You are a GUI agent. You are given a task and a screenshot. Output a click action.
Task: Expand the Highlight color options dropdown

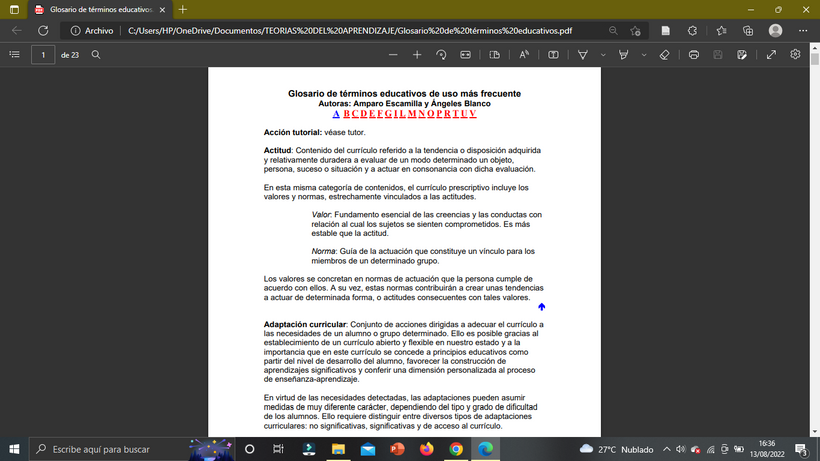[x=644, y=54]
